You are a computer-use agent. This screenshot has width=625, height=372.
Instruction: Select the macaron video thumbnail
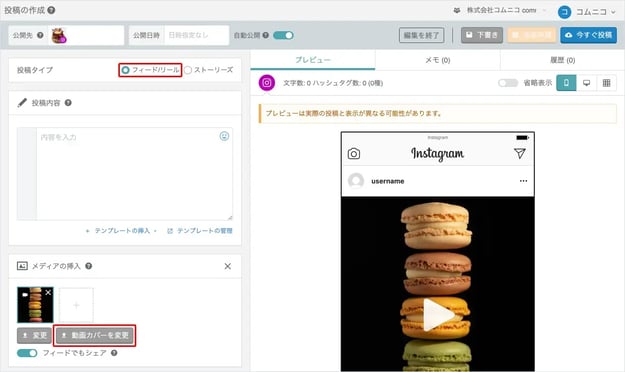pos(35,305)
